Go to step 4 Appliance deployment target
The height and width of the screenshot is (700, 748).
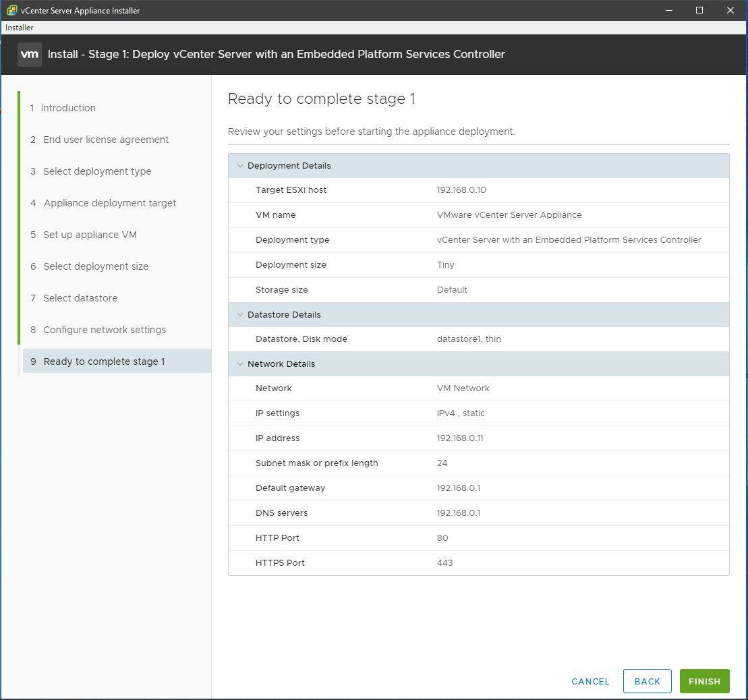click(x=103, y=203)
